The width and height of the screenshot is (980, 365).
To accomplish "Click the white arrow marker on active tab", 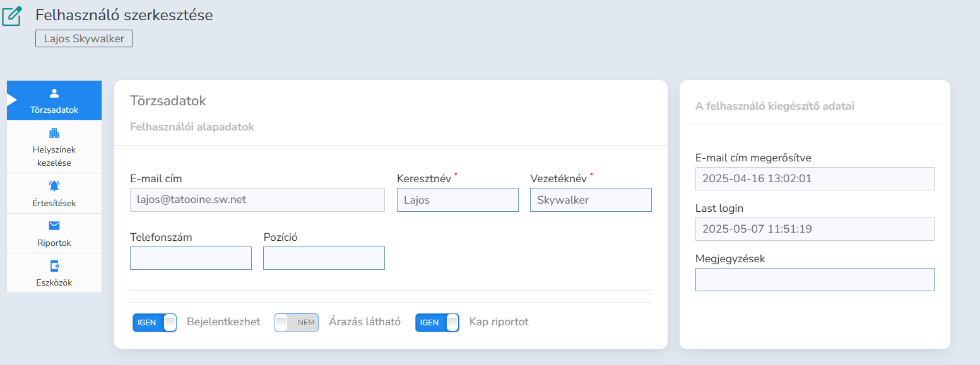I will [11, 100].
